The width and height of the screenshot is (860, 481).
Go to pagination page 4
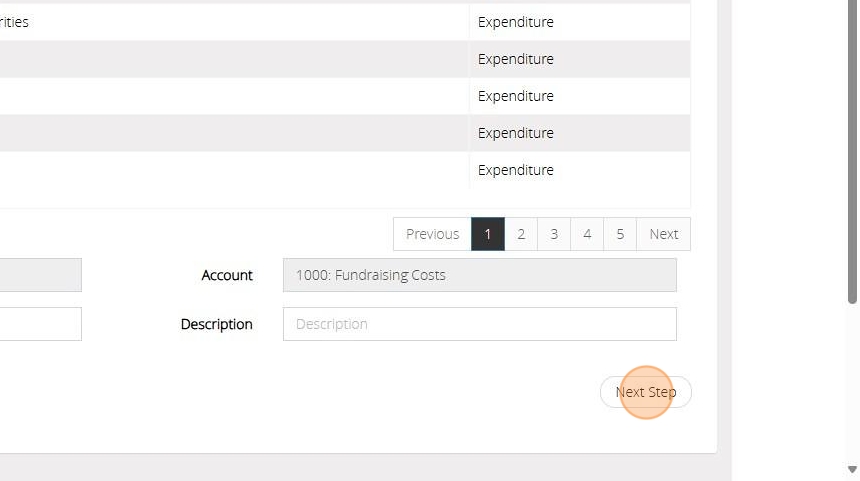click(x=587, y=234)
